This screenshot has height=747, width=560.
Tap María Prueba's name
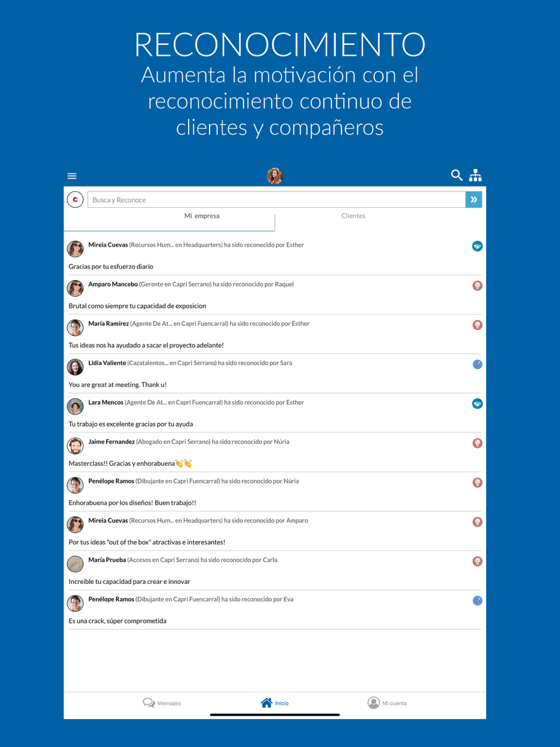click(x=107, y=560)
